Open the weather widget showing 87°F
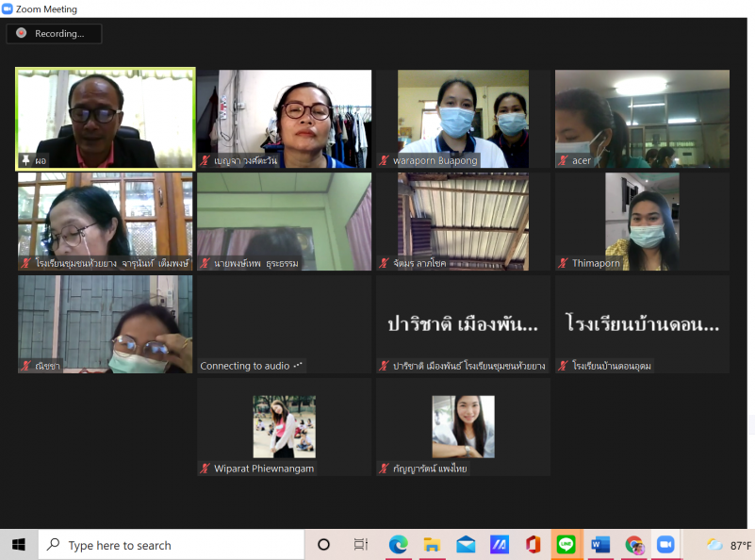This screenshot has height=560, width=755. click(730, 545)
